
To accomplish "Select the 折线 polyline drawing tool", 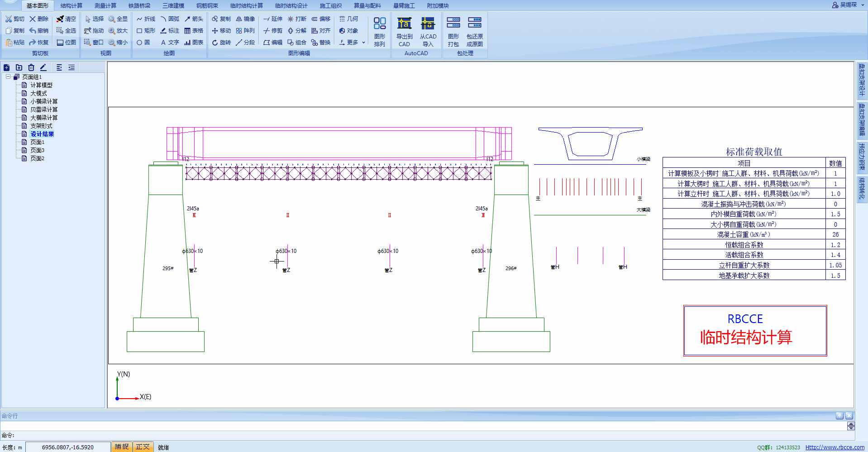I will (x=146, y=19).
